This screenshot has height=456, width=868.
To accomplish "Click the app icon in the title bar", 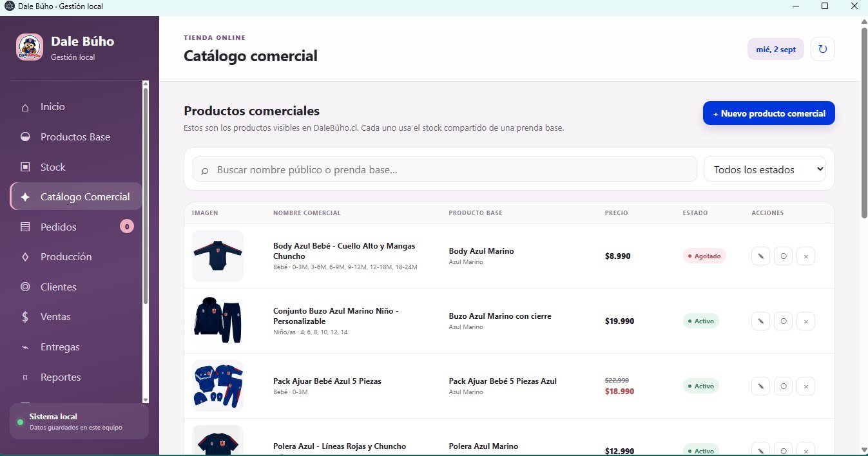I will pyautogui.click(x=10, y=6).
